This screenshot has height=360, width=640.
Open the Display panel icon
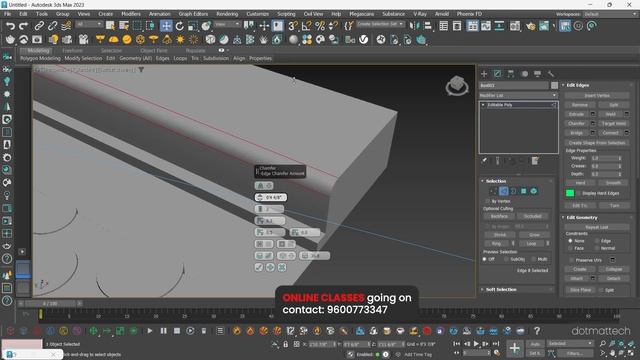(538, 74)
